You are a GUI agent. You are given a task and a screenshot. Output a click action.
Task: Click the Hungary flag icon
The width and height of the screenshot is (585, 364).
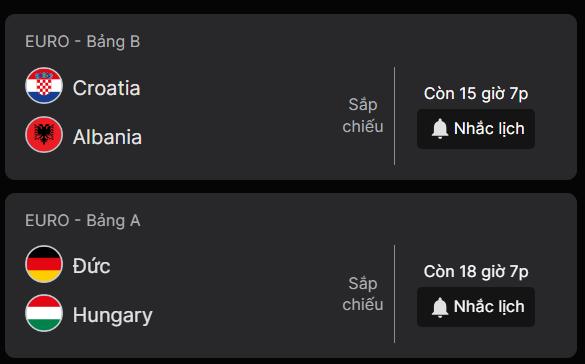point(44,313)
